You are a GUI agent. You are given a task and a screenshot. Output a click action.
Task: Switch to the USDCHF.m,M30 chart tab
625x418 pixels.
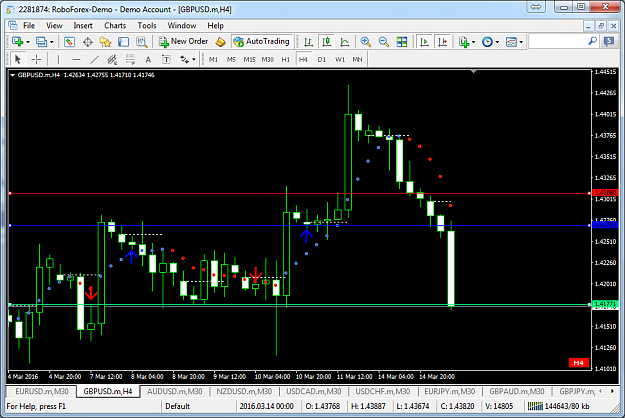383,391
